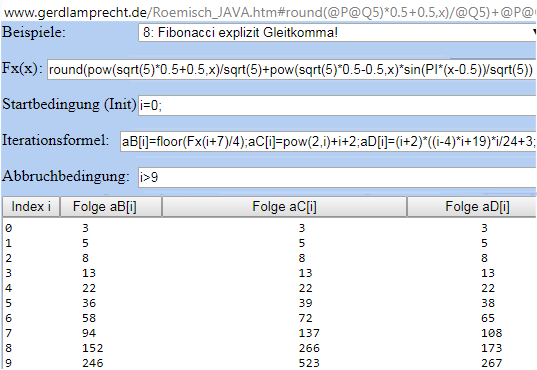Select value 65 in Folge aD column
Image resolution: width=537 pixels, height=370 pixels.
pos(488,318)
